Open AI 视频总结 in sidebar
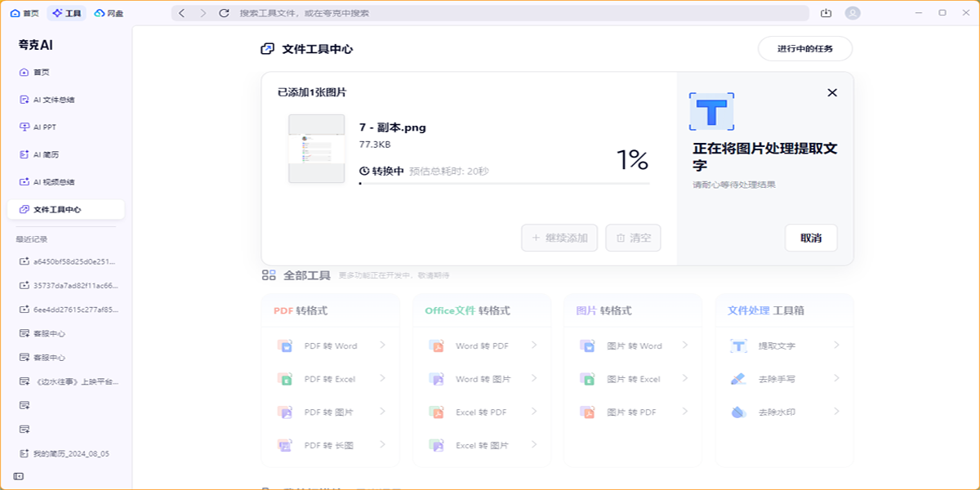The width and height of the screenshot is (980, 490). coord(53,182)
